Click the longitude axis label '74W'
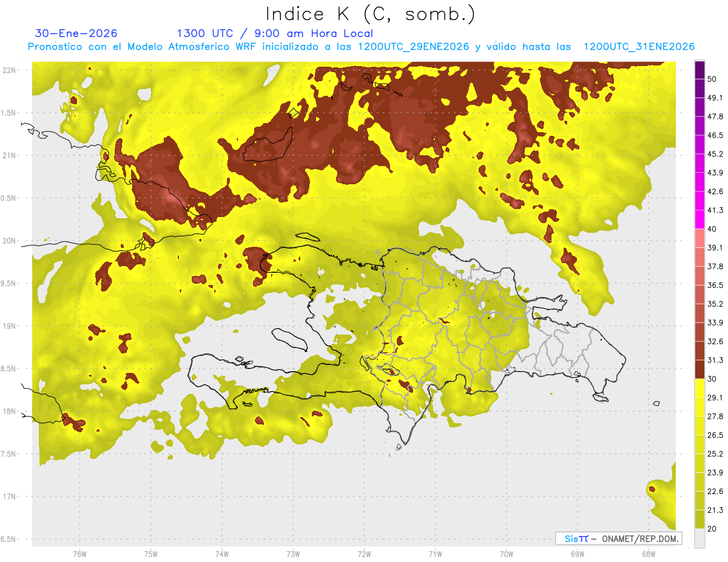 coord(222,554)
